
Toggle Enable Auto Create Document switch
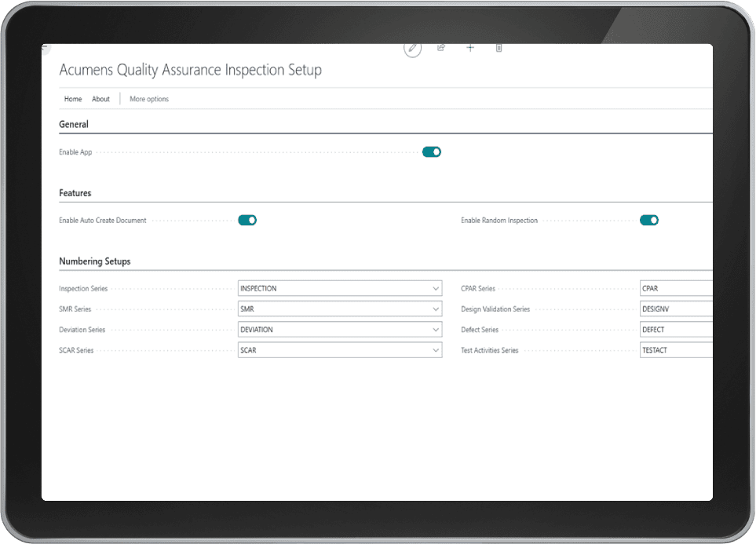247,220
